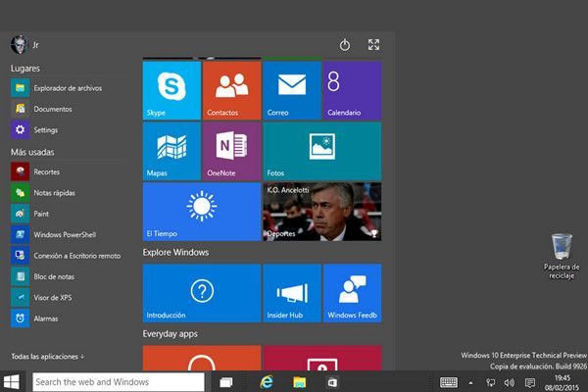The image size is (588, 392).
Task: Click the Everyday apps group heading
Action: 170,334
